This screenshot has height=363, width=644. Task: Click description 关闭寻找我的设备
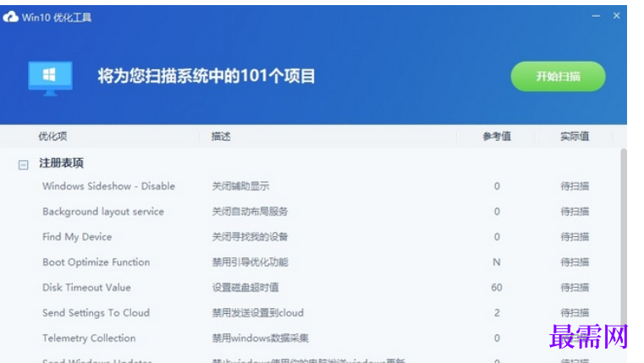pyautogui.click(x=250, y=237)
